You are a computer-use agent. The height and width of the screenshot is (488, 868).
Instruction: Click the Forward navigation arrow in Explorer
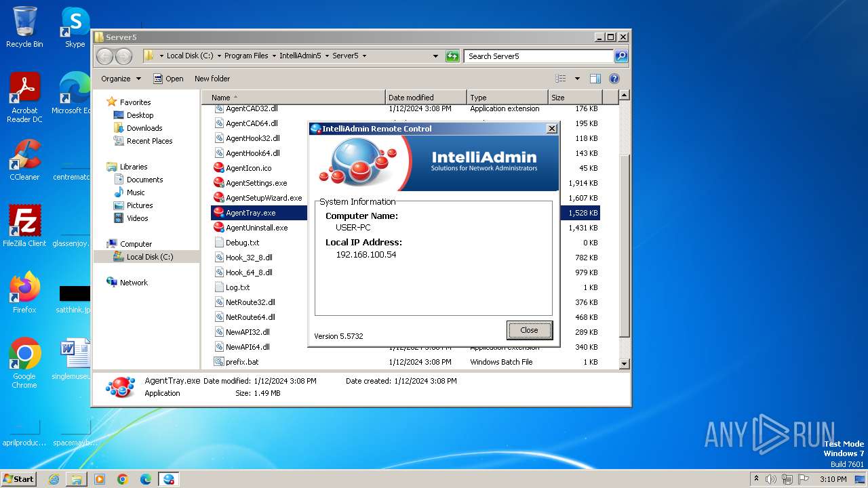click(x=123, y=56)
